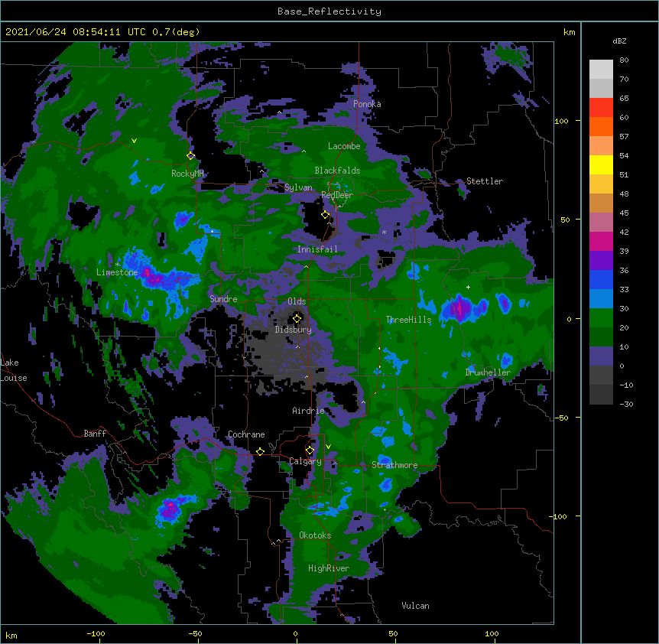Click the yellow diamond marker beside RedDeer
This screenshot has height=644, width=659.
click(326, 215)
